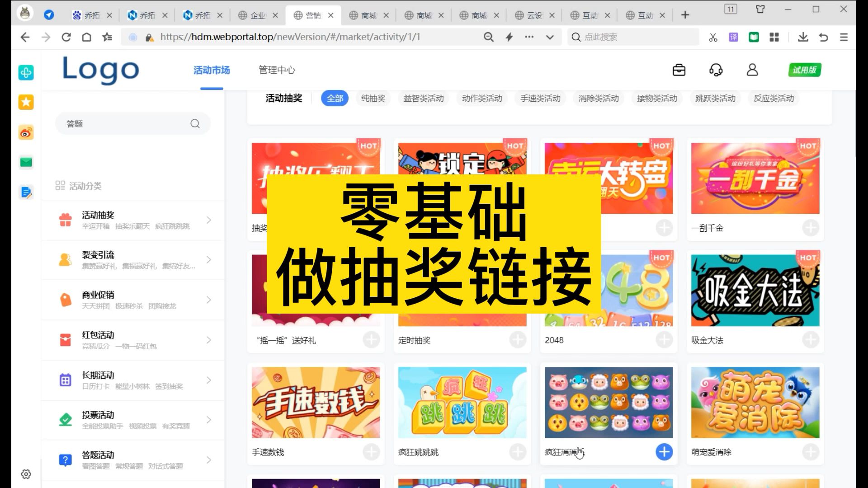Open the 一刮千金 activity thumbnail
Viewport: 868px width, 488px height.
(x=755, y=178)
